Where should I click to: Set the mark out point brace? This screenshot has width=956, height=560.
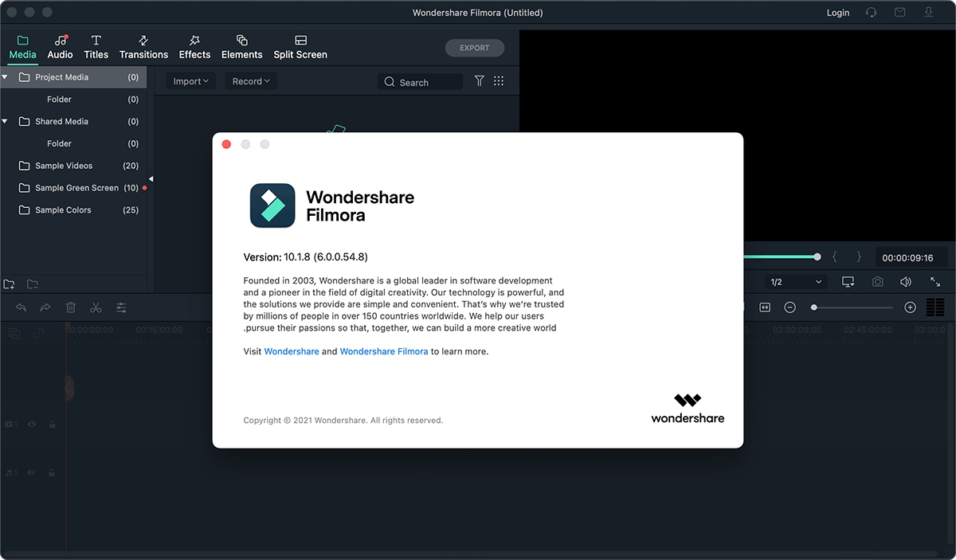point(859,257)
